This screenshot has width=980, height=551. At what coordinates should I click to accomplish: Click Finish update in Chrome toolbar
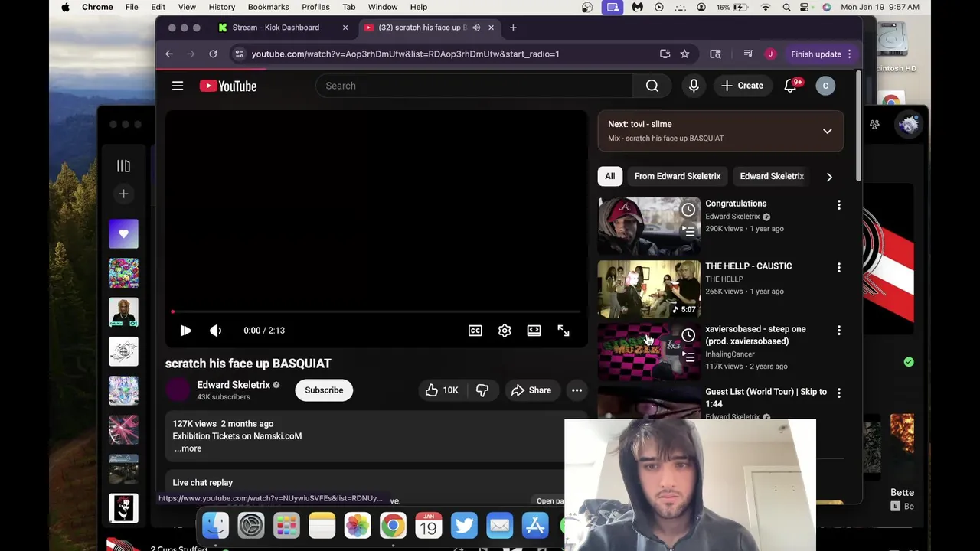coord(822,54)
